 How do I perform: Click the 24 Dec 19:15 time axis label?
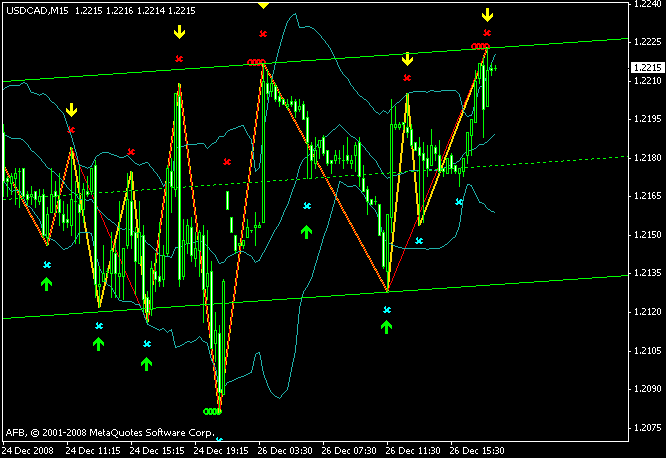coord(221,450)
